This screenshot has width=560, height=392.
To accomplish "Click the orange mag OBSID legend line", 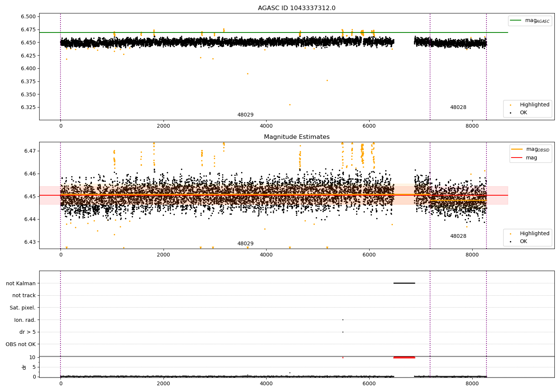I will click(517, 149).
